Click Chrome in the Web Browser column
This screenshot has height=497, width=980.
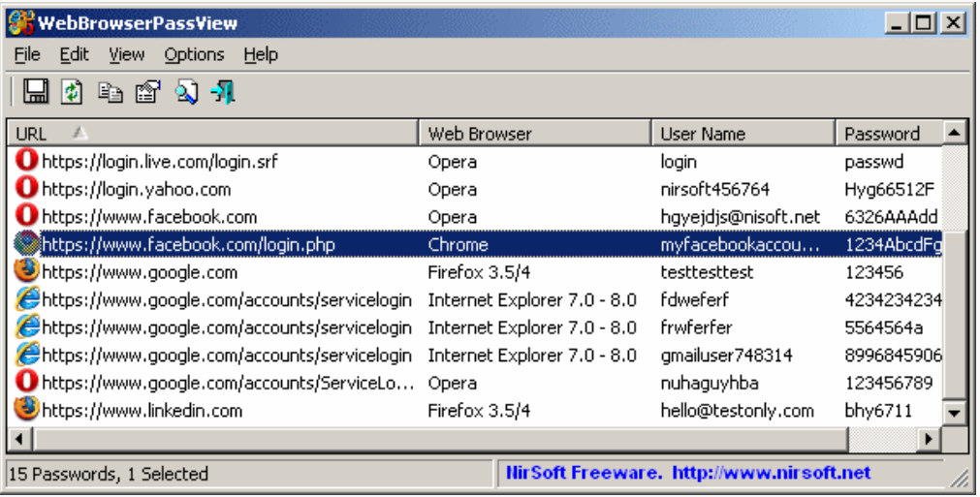458,244
